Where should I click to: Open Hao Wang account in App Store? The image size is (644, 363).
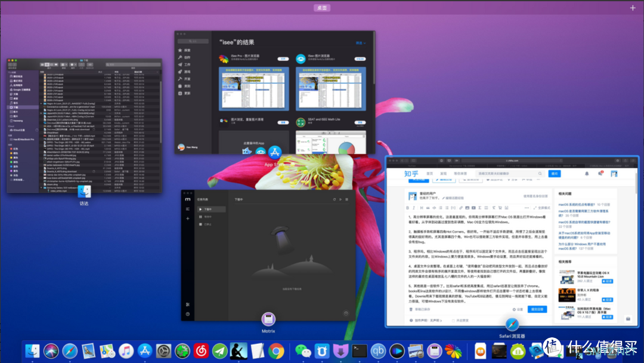[x=188, y=147]
